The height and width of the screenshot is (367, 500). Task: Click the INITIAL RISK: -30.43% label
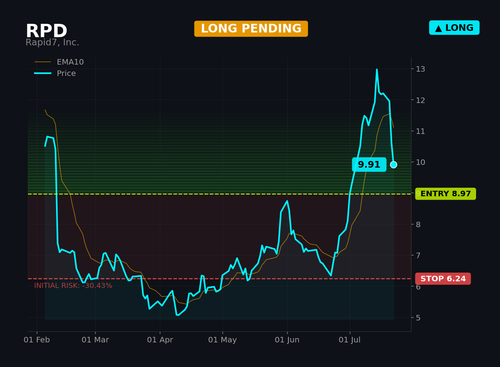(x=73, y=286)
